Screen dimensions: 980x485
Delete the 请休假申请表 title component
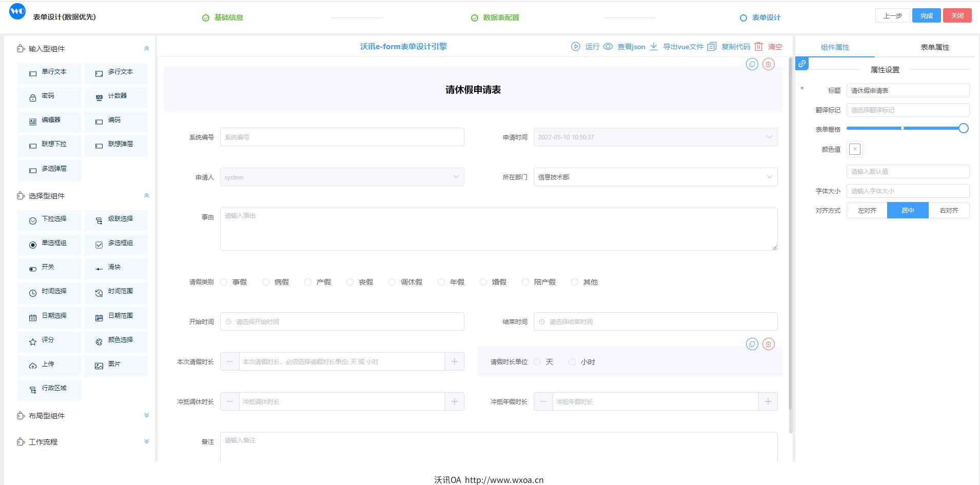click(x=768, y=64)
